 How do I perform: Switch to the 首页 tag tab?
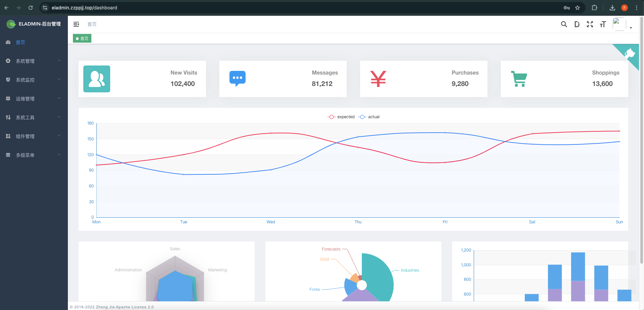click(82, 39)
